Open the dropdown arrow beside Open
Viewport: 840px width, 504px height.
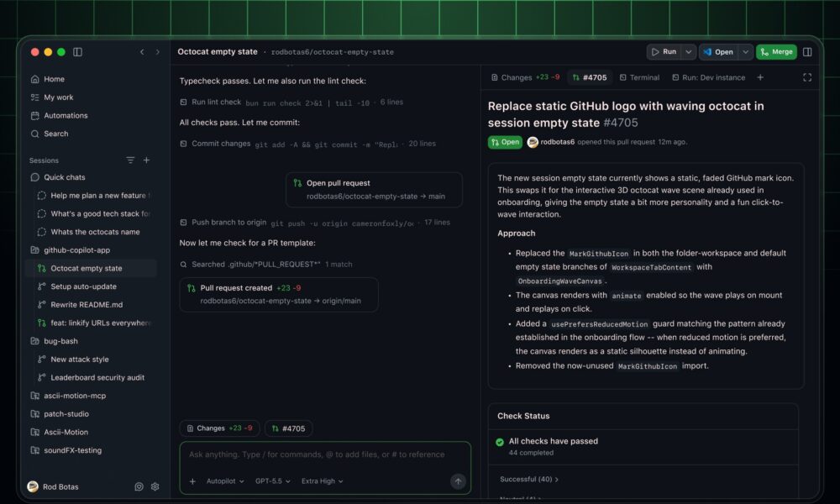click(x=745, y=52)
